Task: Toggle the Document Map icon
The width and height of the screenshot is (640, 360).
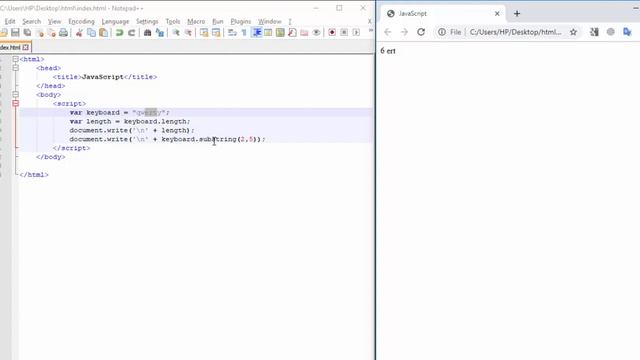Action: [x=280, y=33]
